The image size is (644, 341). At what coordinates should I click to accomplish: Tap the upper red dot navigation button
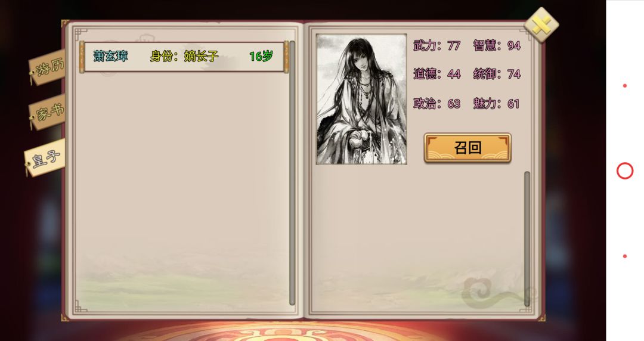pyautogui.click(x=625, y=85)
